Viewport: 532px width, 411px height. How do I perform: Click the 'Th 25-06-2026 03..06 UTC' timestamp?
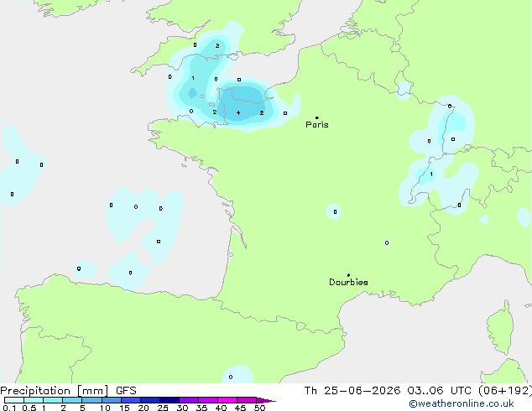pyautogui.click(x=388, y=391)
